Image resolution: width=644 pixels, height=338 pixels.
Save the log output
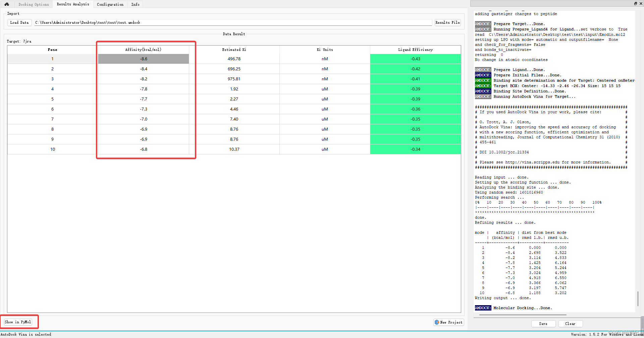(x=543, y=324)
